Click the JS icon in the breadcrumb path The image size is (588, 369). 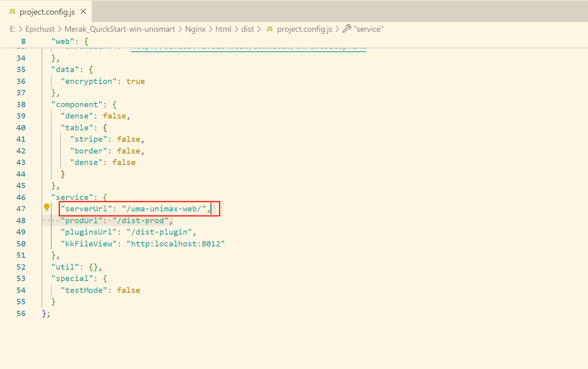[x=269, y=29]
